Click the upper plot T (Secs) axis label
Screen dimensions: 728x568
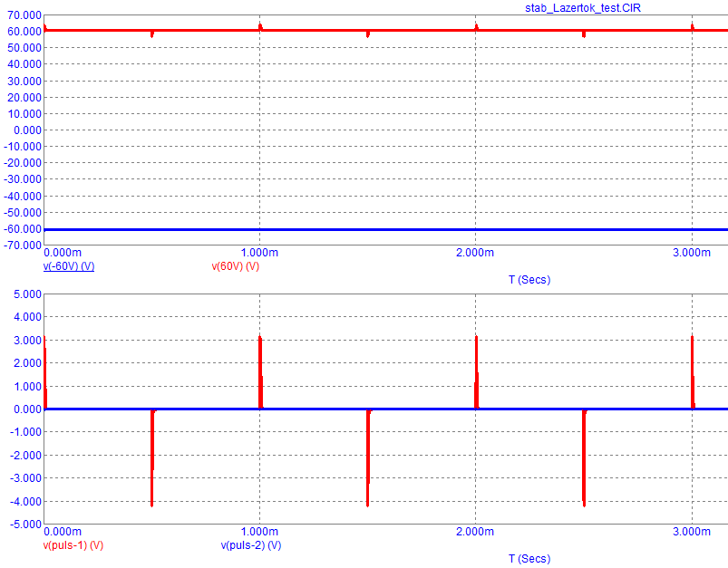(x=529, y=280)
